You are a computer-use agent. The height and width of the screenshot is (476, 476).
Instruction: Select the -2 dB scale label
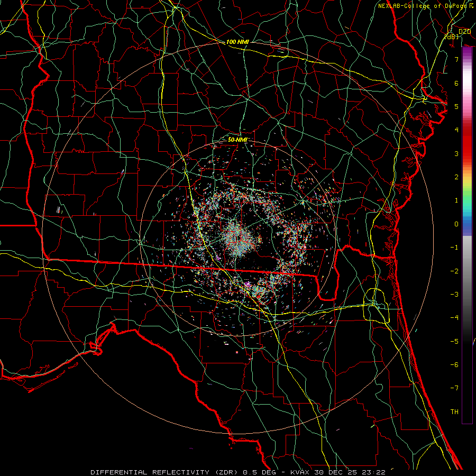(454, 271)
